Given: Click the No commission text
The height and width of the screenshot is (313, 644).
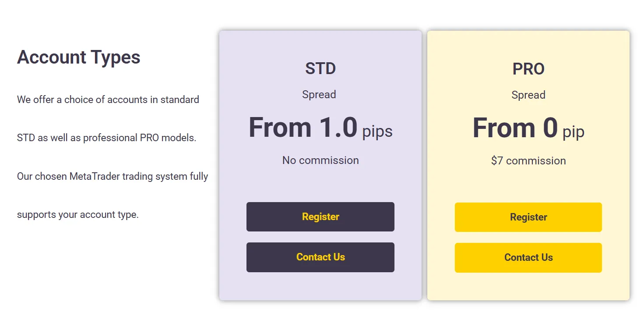Looking at the screenshot, I should [320, 160].
